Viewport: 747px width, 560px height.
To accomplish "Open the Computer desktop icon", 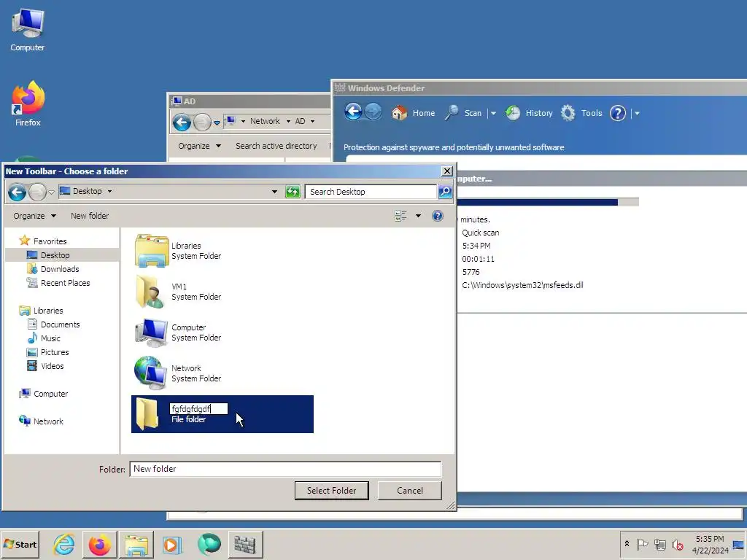I will pos(27,30).
